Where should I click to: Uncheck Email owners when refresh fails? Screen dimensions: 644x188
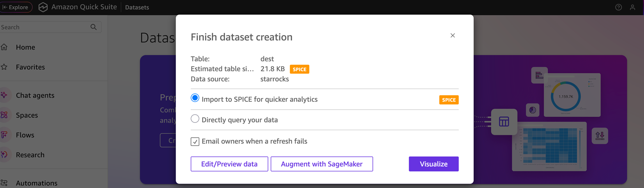tap(195, 142)
